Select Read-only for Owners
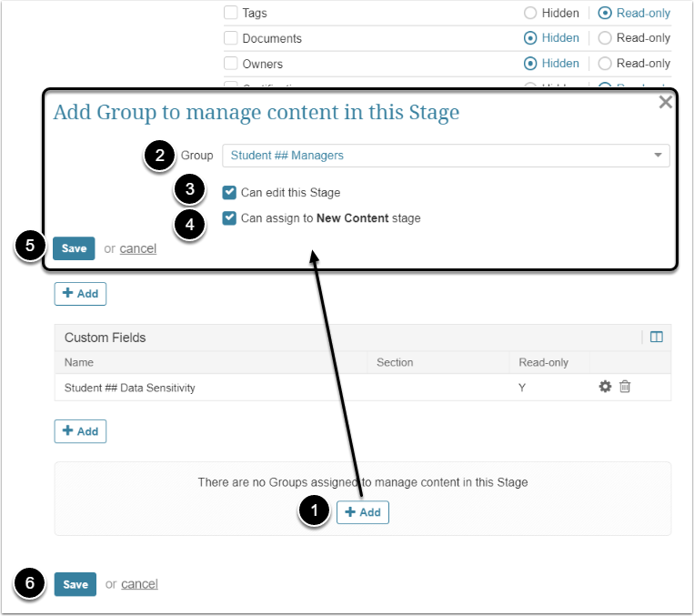The height and width of the screenshot is (616, 694). click(605, 64)
